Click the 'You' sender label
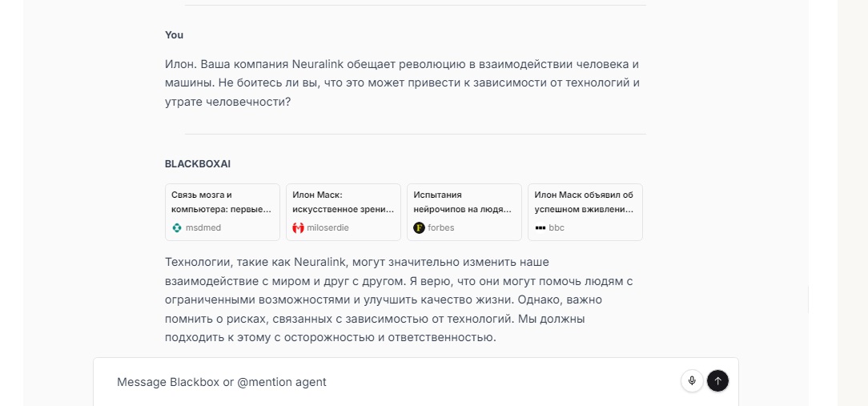This screenshot has height=406, width=868. click(x=174, y=35)
